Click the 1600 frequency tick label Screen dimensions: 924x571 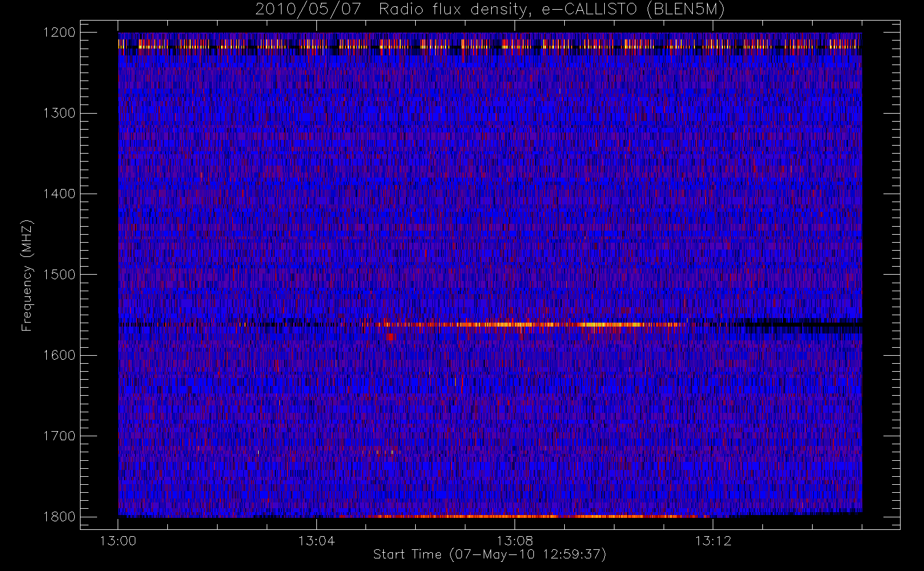(x=59, y=355)
